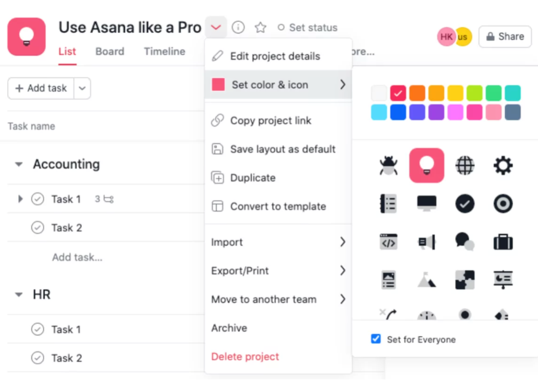Click the Add task button
538x392 pixels.
41,88
